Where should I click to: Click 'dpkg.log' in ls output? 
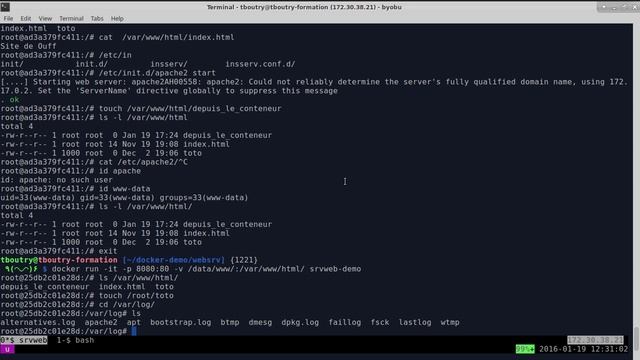(x=300, y=322)
